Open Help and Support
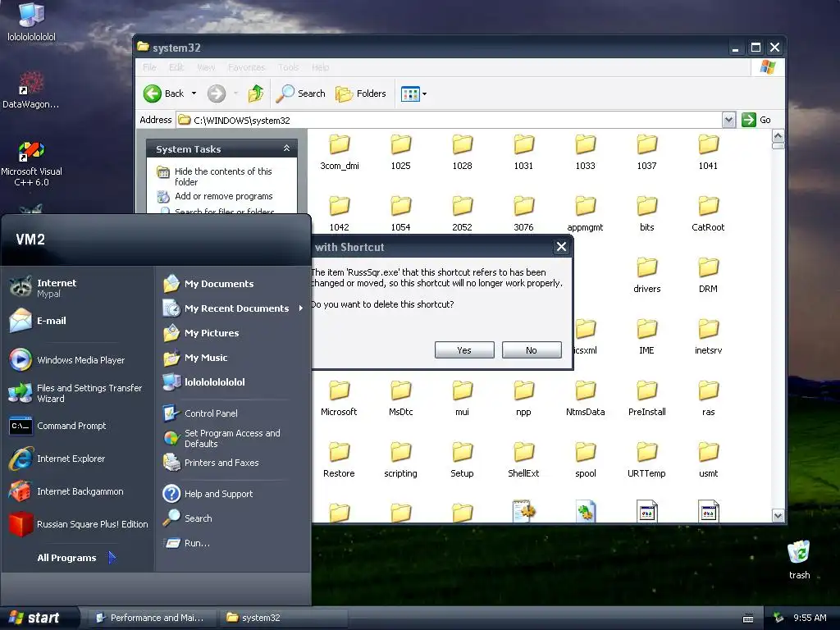This screenshot has width=840, height=630. (232, 493)
